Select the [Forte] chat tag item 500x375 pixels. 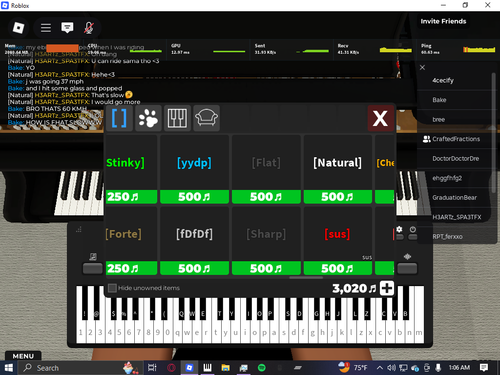pyautogui.click(x=131, y=234)
